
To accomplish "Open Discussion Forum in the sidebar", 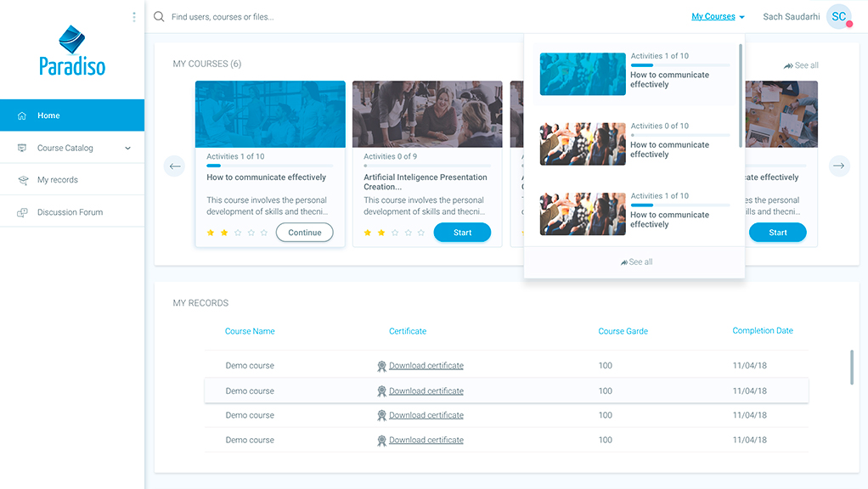I will pyautogui.click(x=72, y=212).
